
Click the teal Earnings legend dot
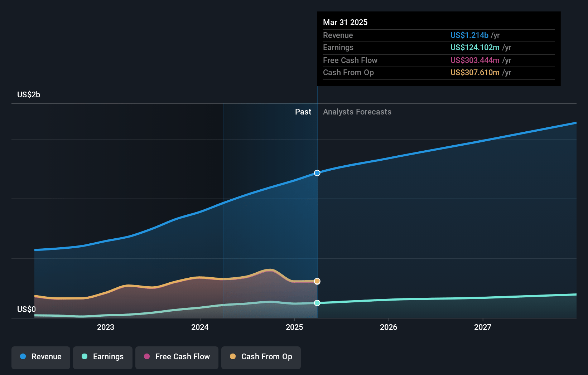[85, 356]
